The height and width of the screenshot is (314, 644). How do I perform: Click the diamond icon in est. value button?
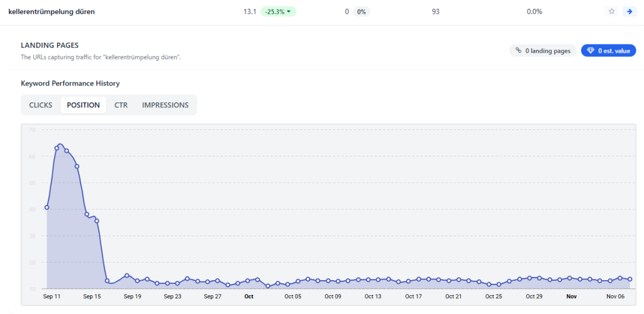(590, 51)
